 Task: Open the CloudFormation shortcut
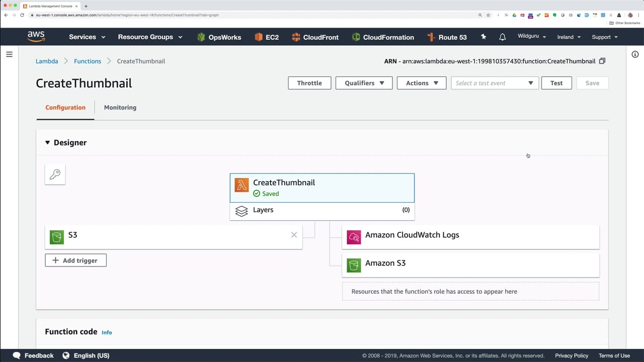(x=383, y=37)
